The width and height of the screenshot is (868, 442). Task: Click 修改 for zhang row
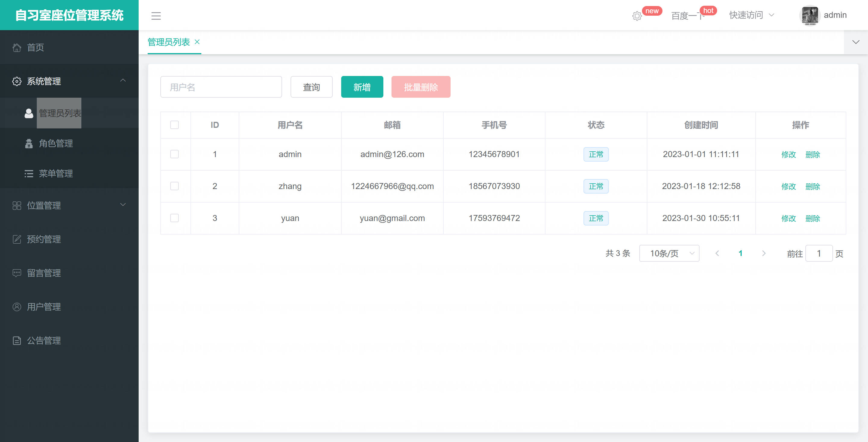coord(788,186)
